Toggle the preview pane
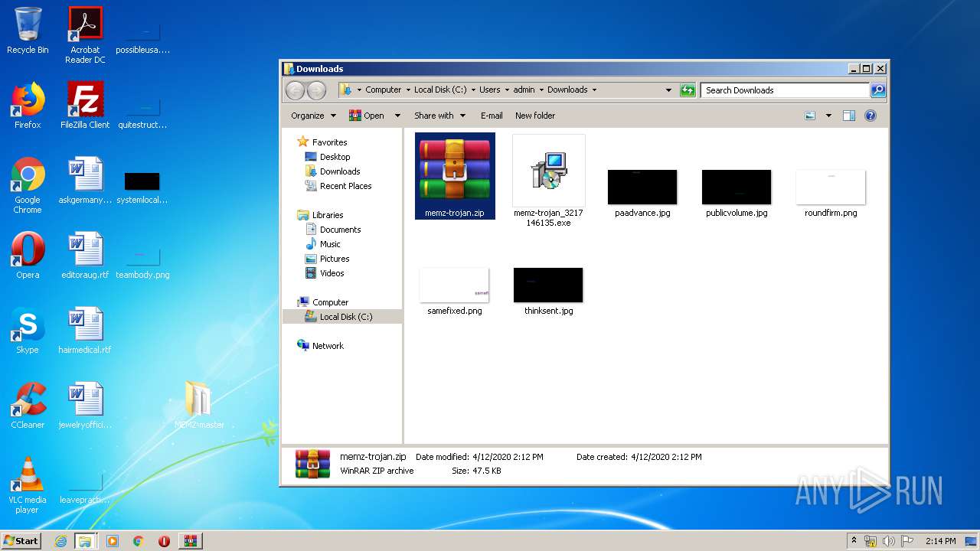This screenshot has height=551, width=980. (848, 116)
